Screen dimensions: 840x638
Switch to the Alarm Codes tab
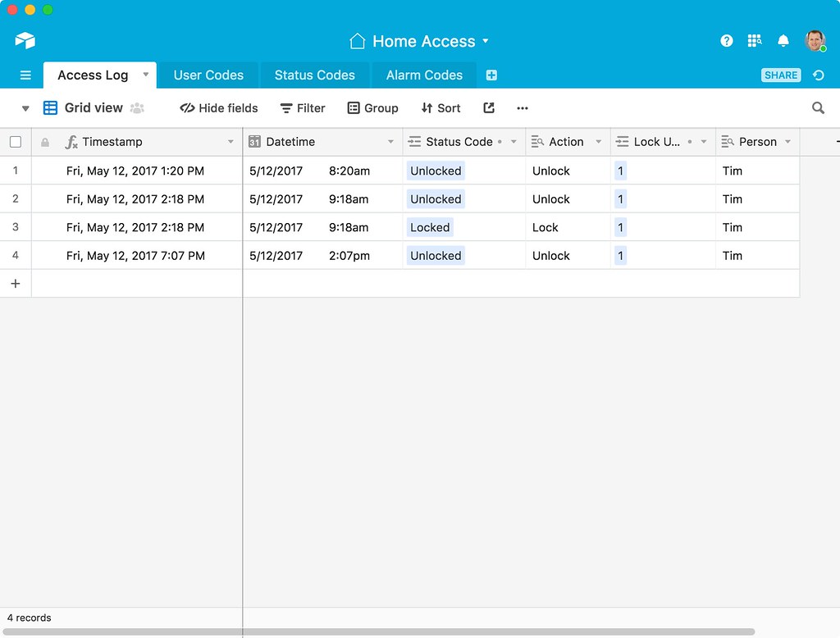pos(424,75)
